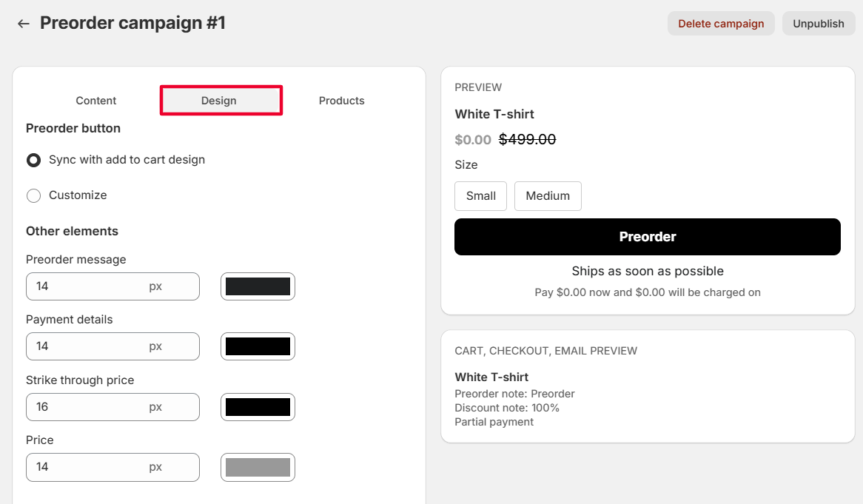
Task: Pick the Payment details color swatch
Action: click(258, 346)
